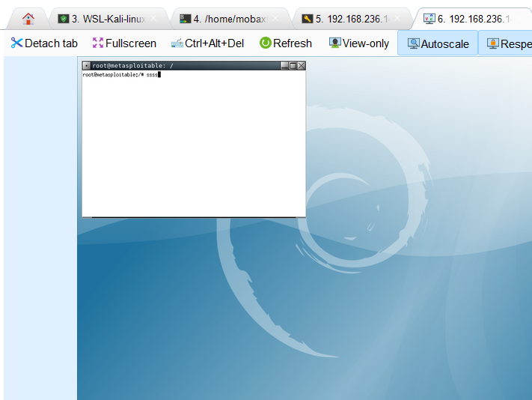Maximize the root@metasploitable terminal window
The height and width of the screenshot is (400, 532).
(293, 65)
